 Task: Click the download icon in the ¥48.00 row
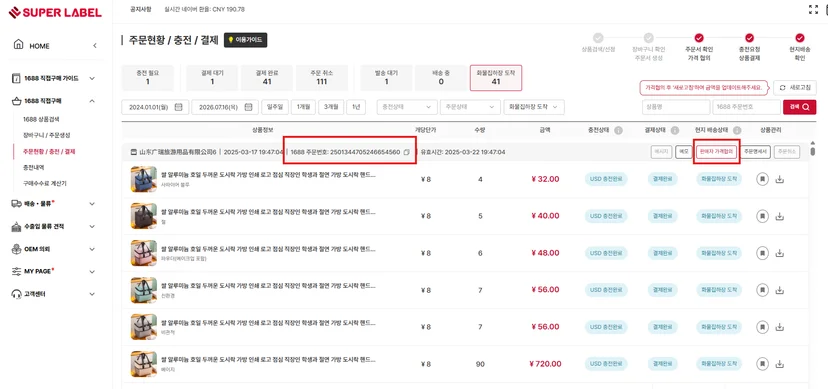point(779,253)
